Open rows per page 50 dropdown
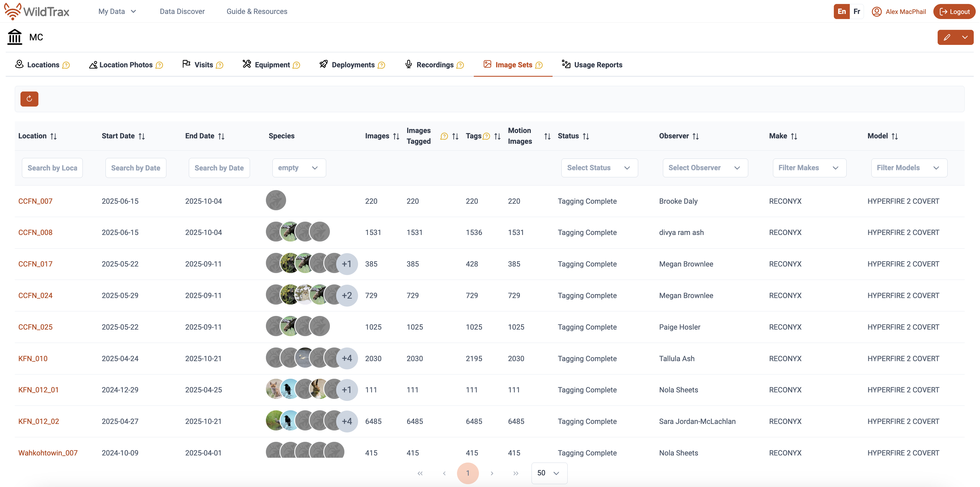The width and height of the screenshot is (980, 487). pos(549,473)
